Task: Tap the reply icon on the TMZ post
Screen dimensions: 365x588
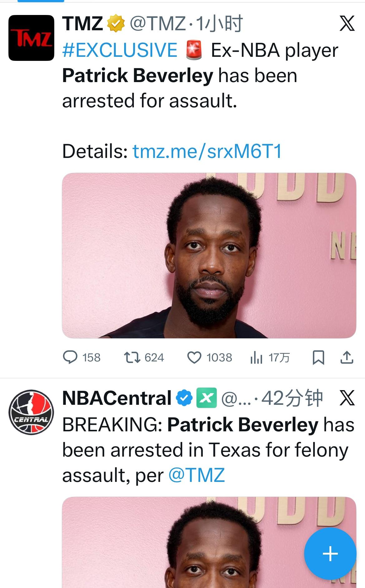Action: coord(70,357)
